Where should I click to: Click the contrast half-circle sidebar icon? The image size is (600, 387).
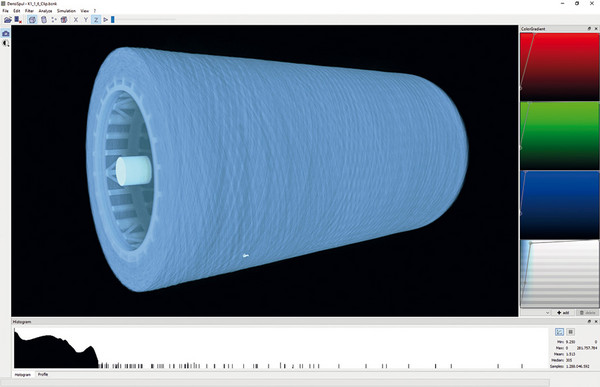click(x=6, y=43)
